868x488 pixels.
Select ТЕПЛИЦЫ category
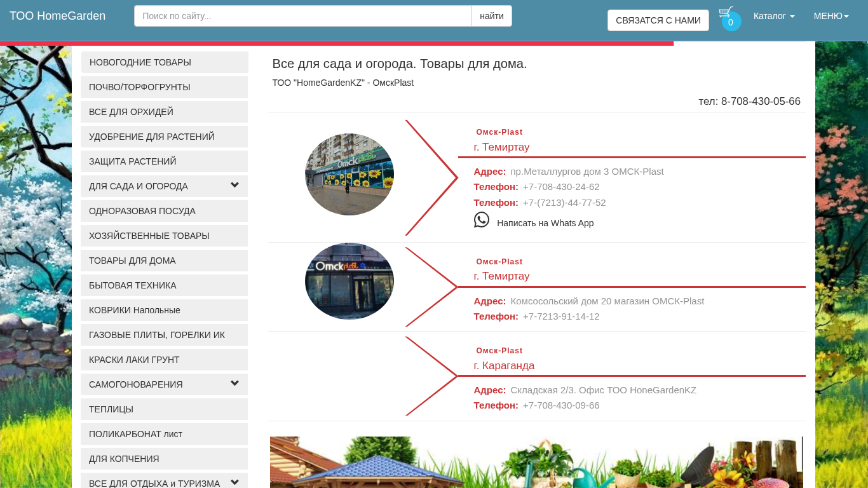tap(165, 409)
